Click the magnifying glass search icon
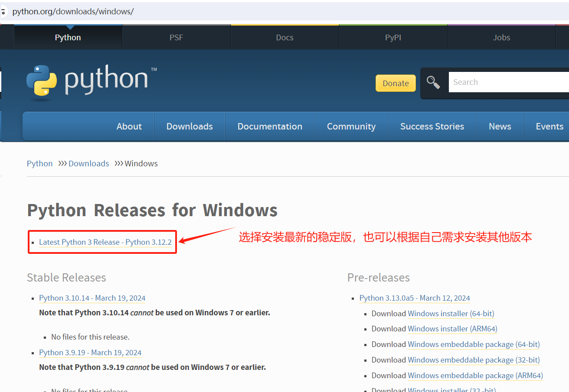 point(433,82)
